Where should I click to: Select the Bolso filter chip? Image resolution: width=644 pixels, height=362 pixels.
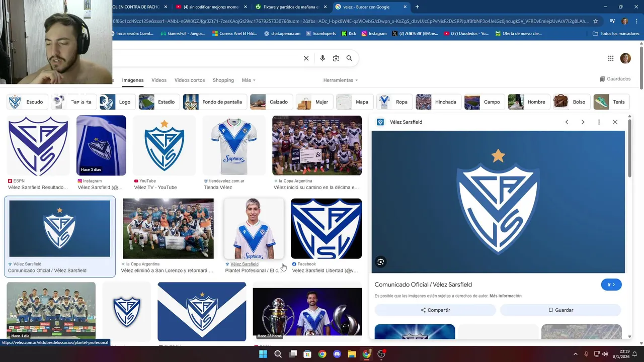(571, 102)
